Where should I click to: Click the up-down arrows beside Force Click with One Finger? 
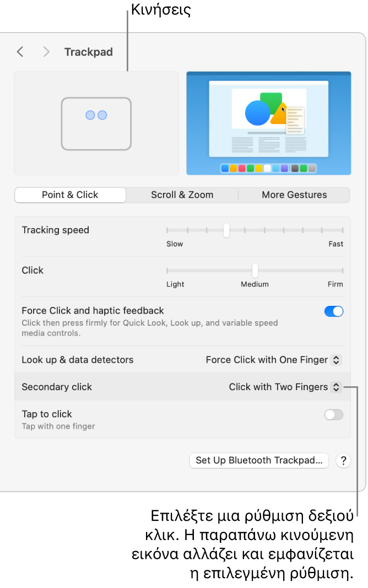[336, 360]
